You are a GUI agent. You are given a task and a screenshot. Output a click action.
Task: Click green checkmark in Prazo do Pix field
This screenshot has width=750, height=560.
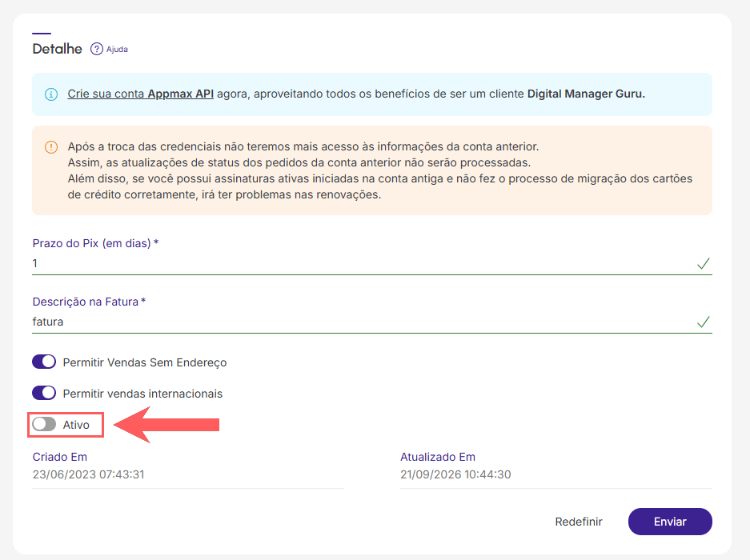(703, 263)
